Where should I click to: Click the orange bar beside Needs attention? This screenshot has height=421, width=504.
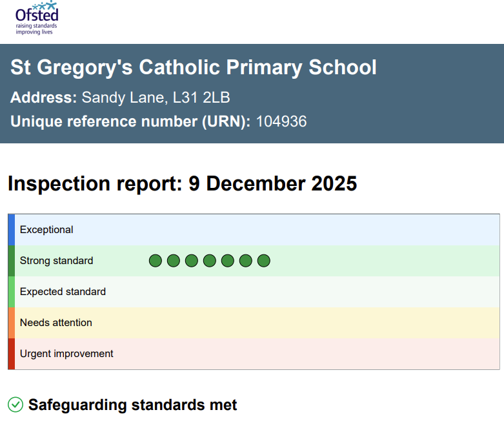[x=12, y=323]
